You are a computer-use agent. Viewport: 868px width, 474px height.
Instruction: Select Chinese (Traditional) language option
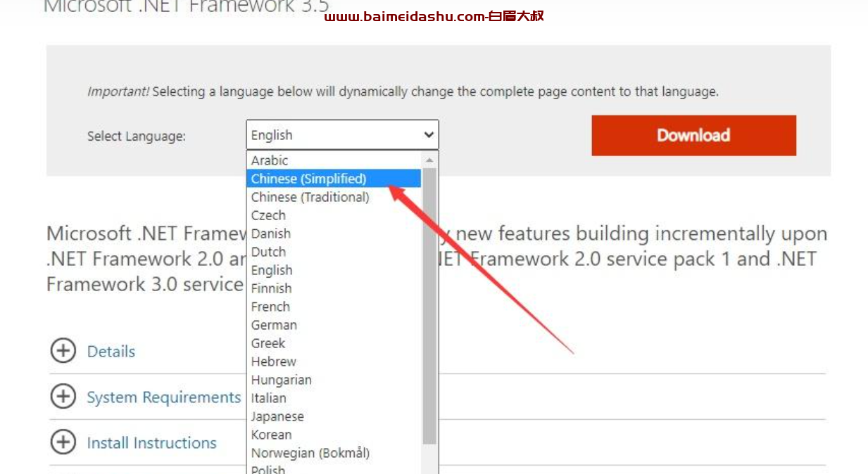[x=334, y=197]
